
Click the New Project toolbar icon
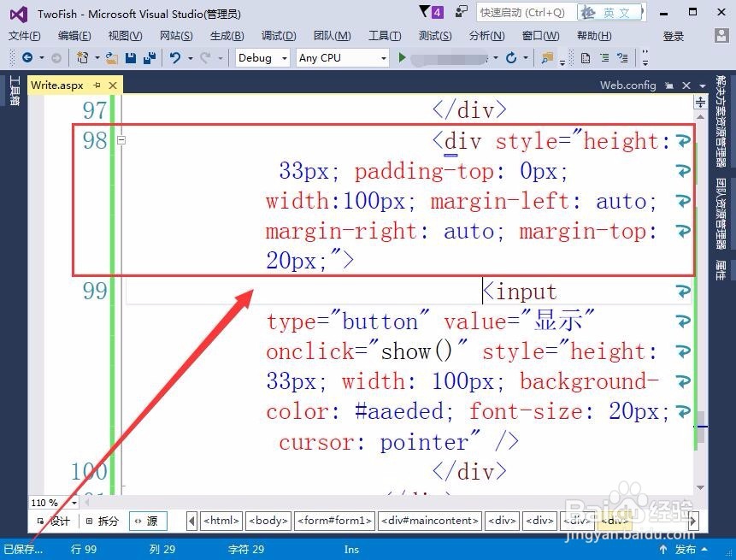click(x=83, y=58)
